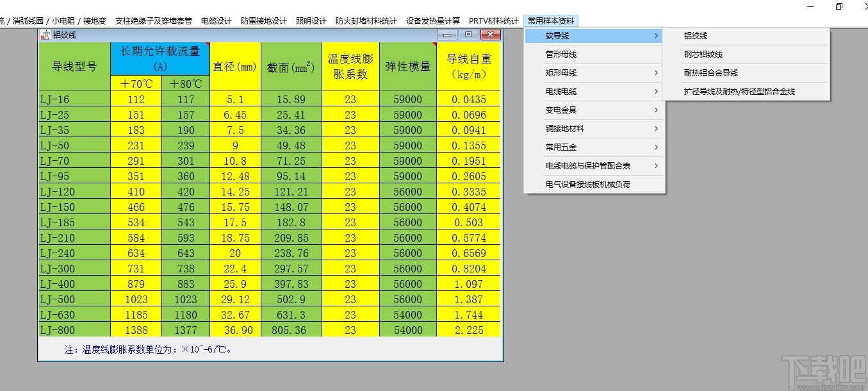The height and width of the screenshot is (391, 868).
Task: Click the 铝绞线 window title bar icon
Action: pos(45,34)
